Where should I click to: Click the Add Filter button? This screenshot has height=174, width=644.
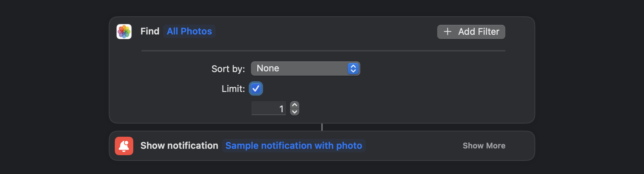click(471, 32)
